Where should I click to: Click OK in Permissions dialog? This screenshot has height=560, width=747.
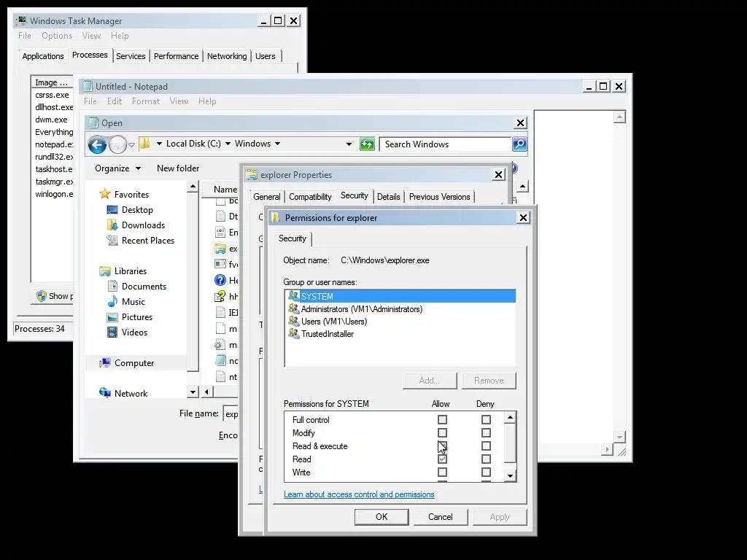[x=382, y=517]
